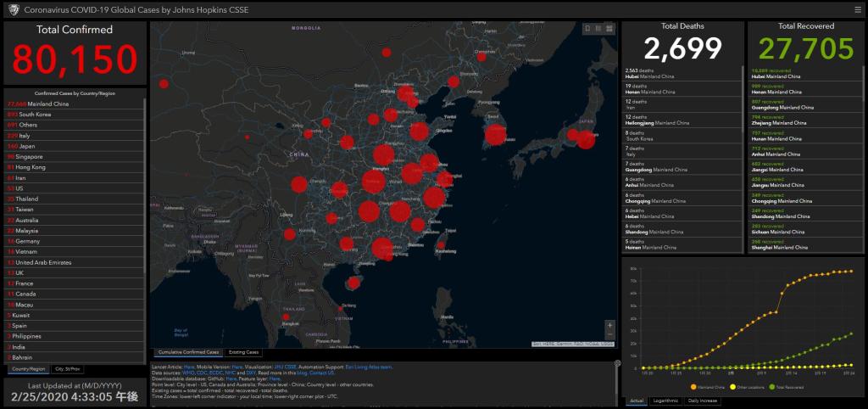
Task: Click the Hubei deaths entry in list
Action: [650, 74]
